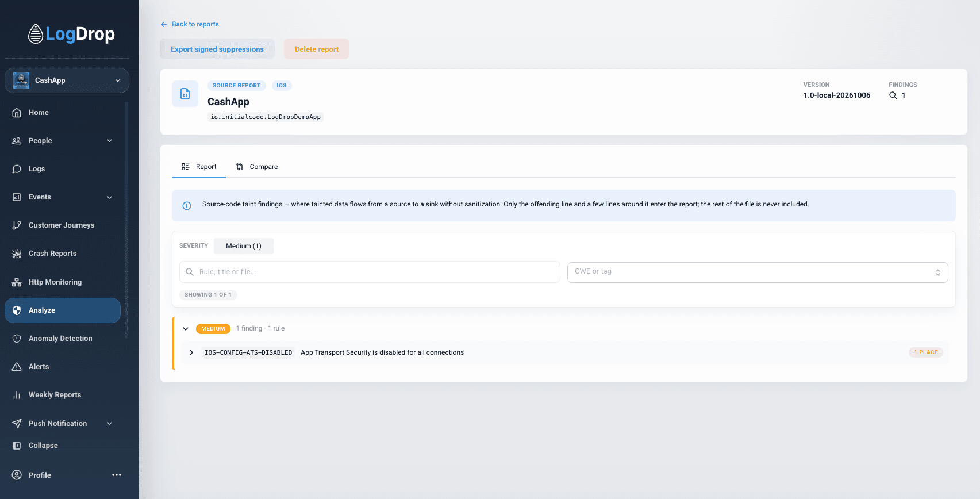Image resolution: width=980 pixels, height=499 pixels.
Task: Click the Events icon in sidebar
Action: point(17,197)
